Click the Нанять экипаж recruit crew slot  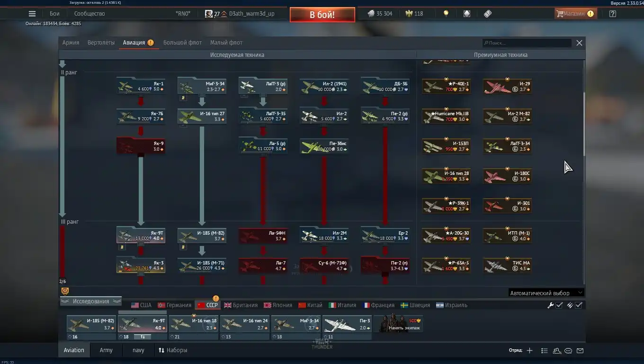pos(398,324)
